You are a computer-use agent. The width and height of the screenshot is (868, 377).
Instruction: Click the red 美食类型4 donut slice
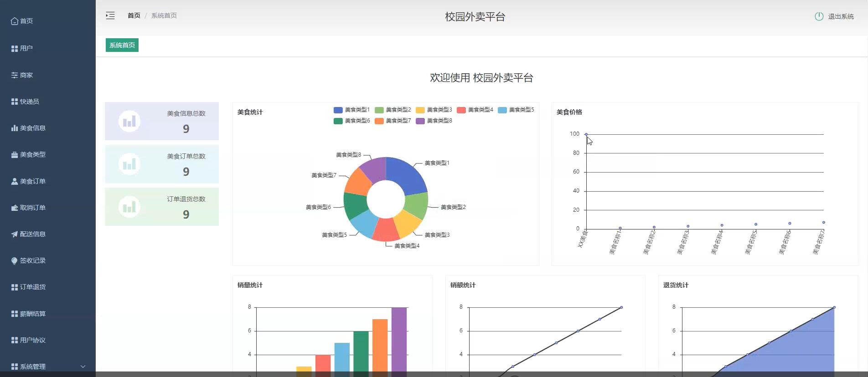(x=386, y=230)
